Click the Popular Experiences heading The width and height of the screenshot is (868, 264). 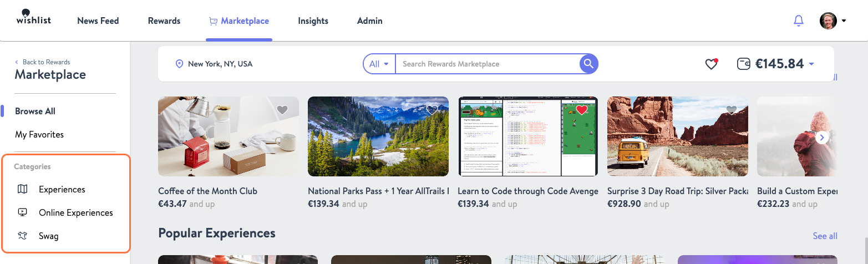point(217,233)
